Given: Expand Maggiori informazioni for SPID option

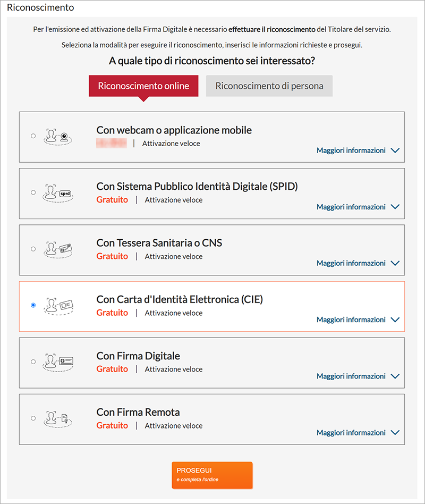Looking at the screenshot, I should point(358,207).
